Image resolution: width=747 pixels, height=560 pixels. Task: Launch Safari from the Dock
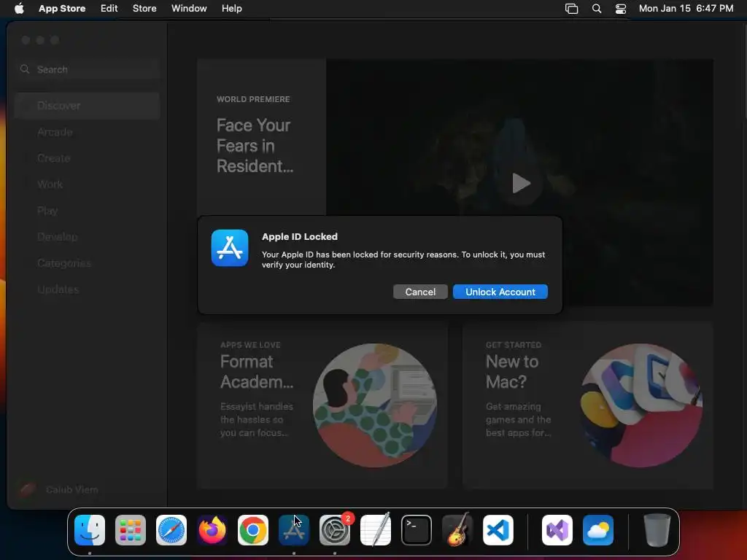[x=171, y=530]
